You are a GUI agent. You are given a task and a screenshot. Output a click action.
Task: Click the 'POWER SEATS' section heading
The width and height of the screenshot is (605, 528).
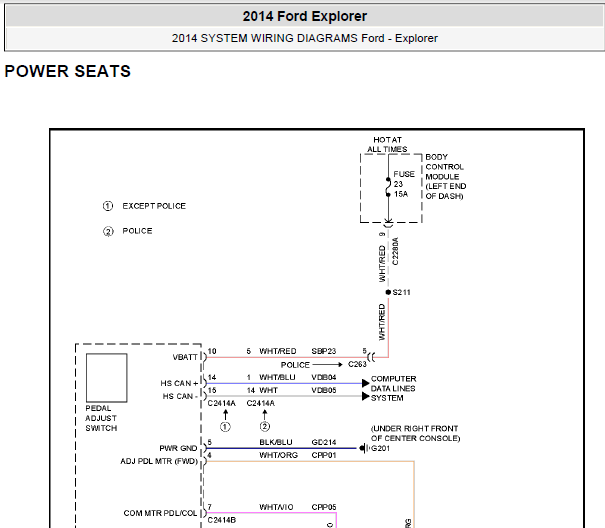[68, 71]
